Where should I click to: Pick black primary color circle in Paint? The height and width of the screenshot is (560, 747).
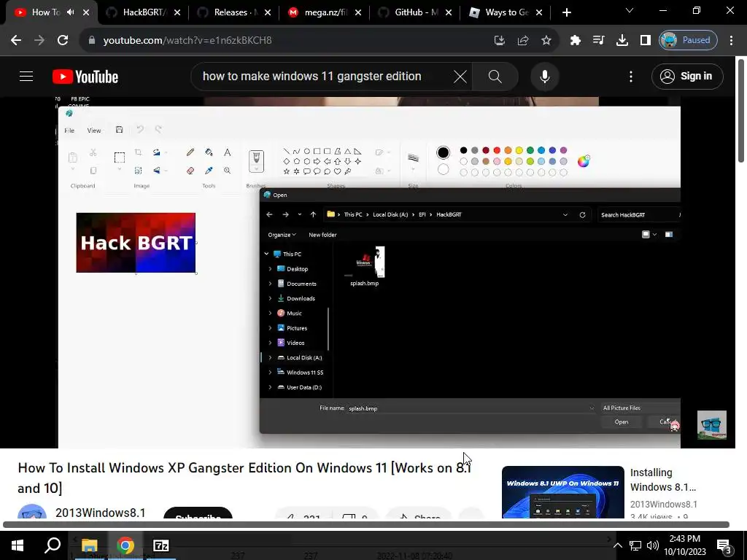click(x=443, y=152)
